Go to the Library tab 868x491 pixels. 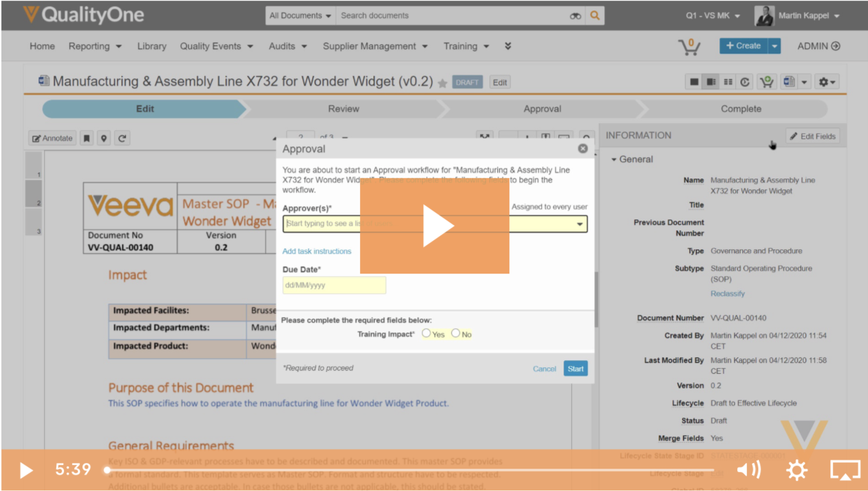[x=151, y=46]
